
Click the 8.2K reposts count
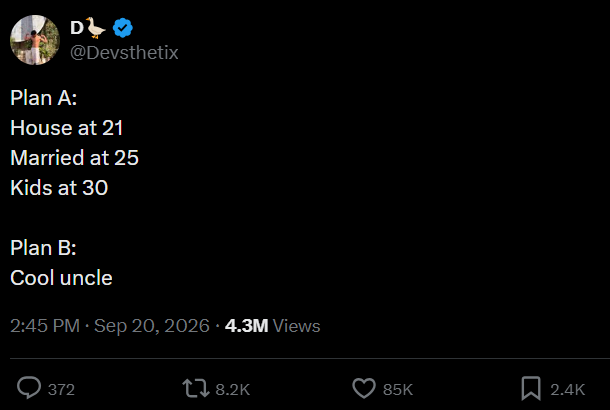[x=233, y=389]
